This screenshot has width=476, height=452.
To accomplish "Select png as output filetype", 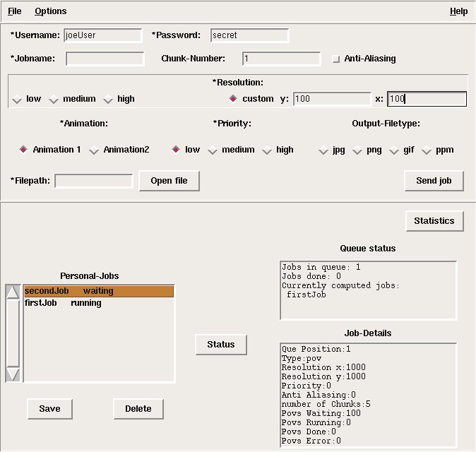I will click(357, 150).
